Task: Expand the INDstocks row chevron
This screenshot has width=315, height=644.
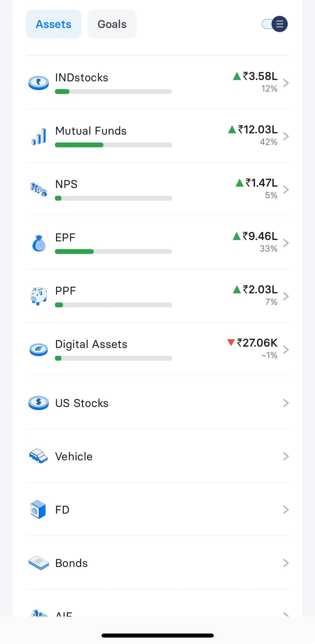Action: pos(286,83)
